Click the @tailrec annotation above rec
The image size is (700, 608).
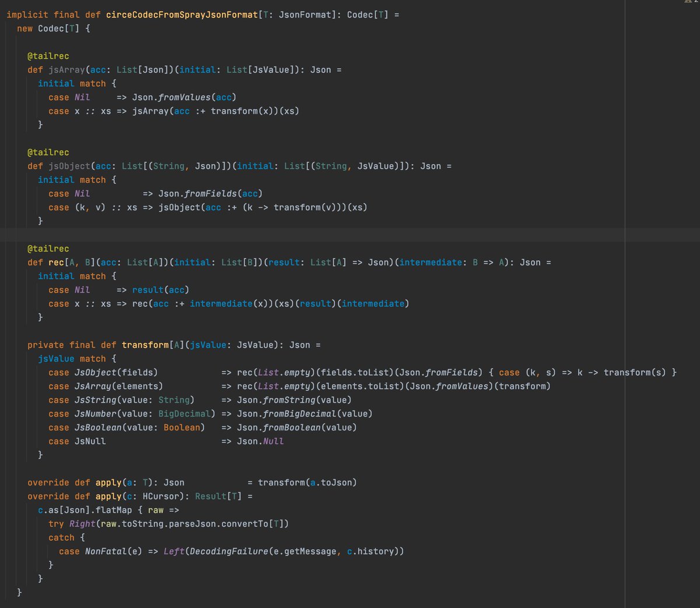pos(48,249)
